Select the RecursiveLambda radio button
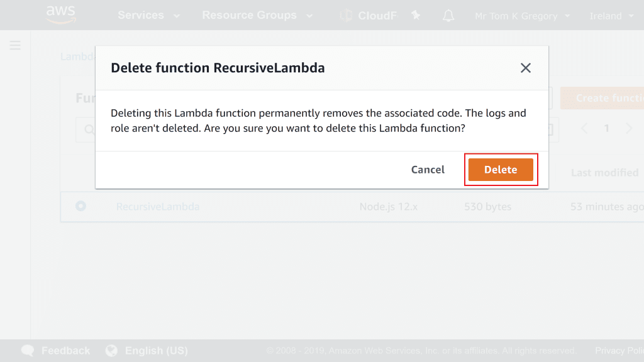The height and width of the screenshot is (362, 644). pyautogui.click(x=80, y=206)
